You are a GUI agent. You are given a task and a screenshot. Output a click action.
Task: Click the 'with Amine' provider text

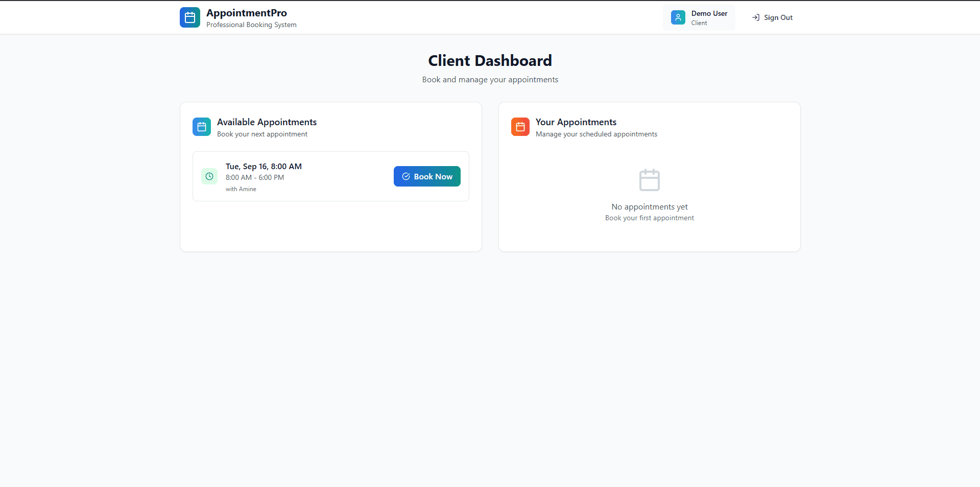point(241,189)
